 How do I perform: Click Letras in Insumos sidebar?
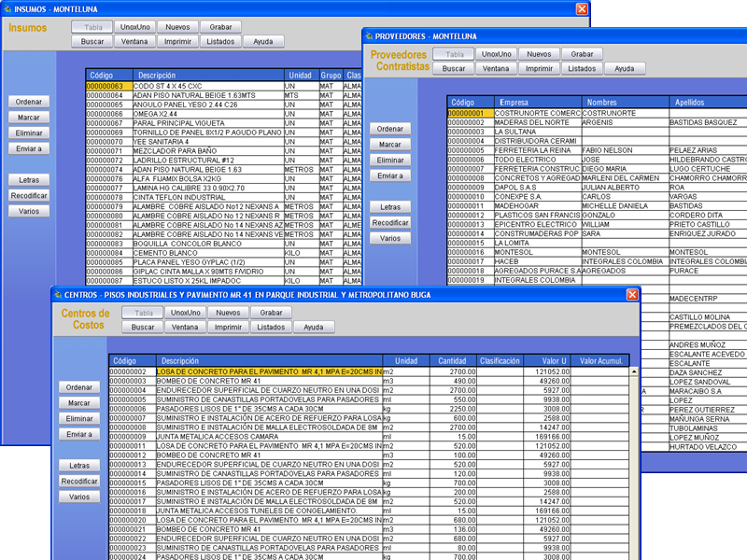[x=29, y=180]
